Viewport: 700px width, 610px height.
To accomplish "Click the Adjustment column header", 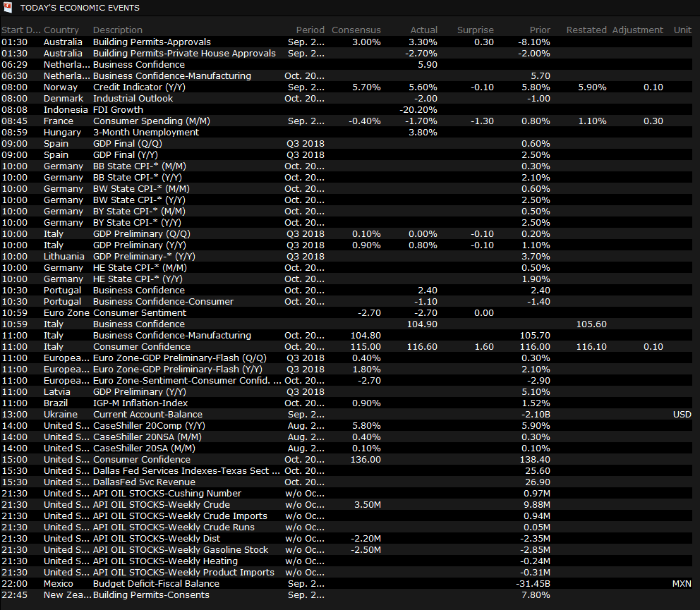I will [x=638, y=30].
